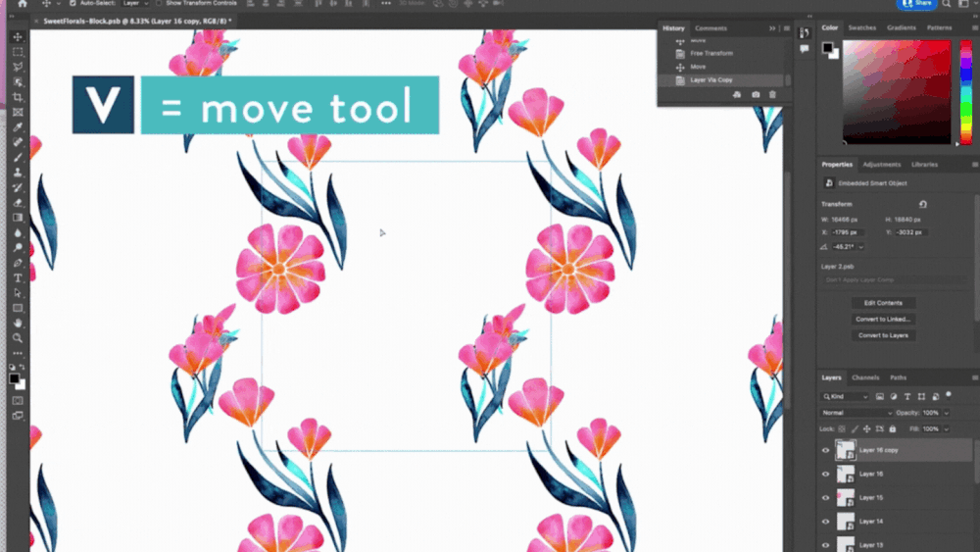Screen dimensions: 980x552
Task: Select the Pen tool
Action: coord(18,263)
